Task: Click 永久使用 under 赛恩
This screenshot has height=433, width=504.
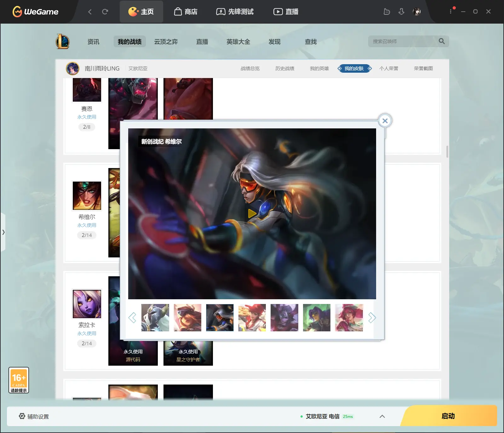Action: pos(87,117)
